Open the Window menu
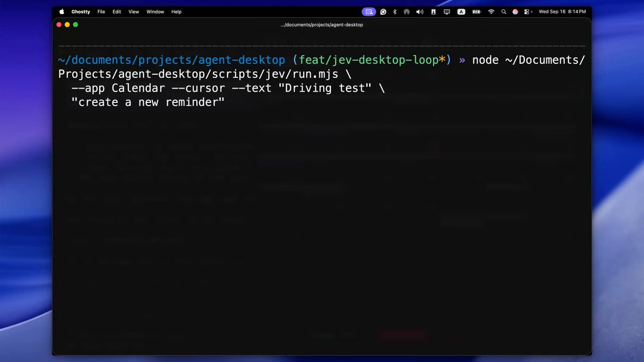Screen dimensions: 644x362 tap(155, 12)
